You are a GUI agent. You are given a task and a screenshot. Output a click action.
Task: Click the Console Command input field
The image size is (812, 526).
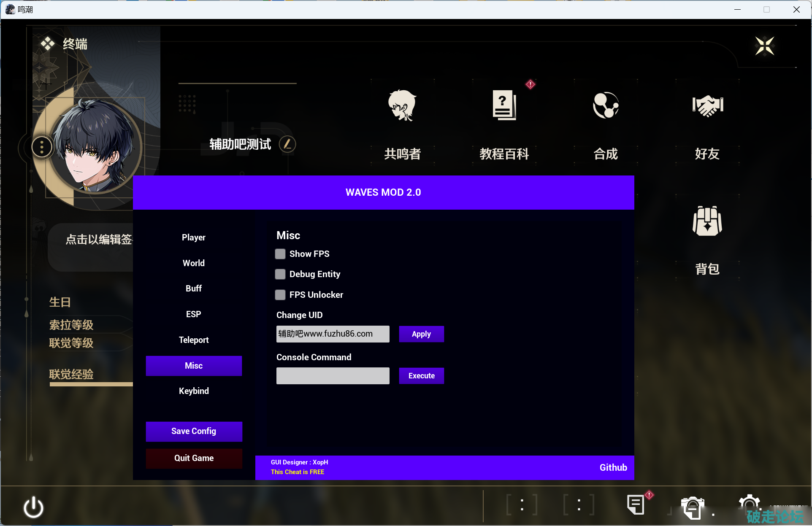333,376
